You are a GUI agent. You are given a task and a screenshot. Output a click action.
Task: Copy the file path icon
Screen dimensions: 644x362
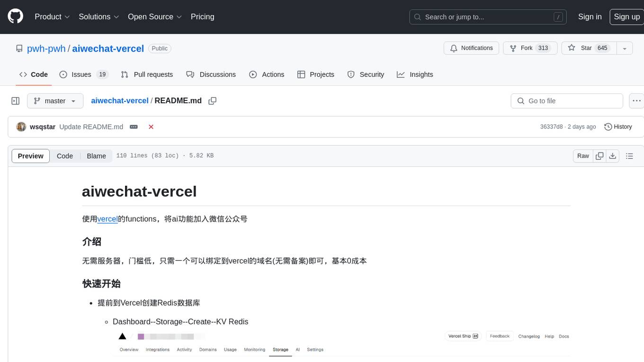pos(213,101)
